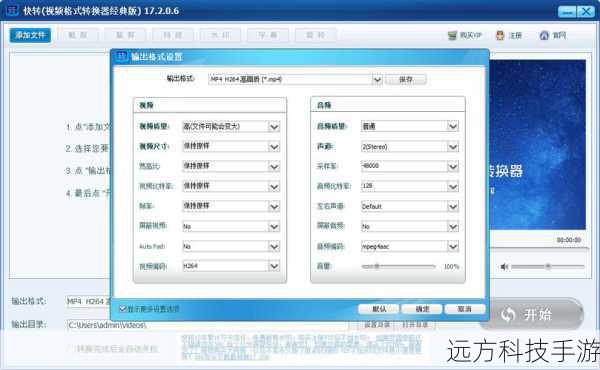Close the main application window
This screenshot has height=370, width=600.
586,12
